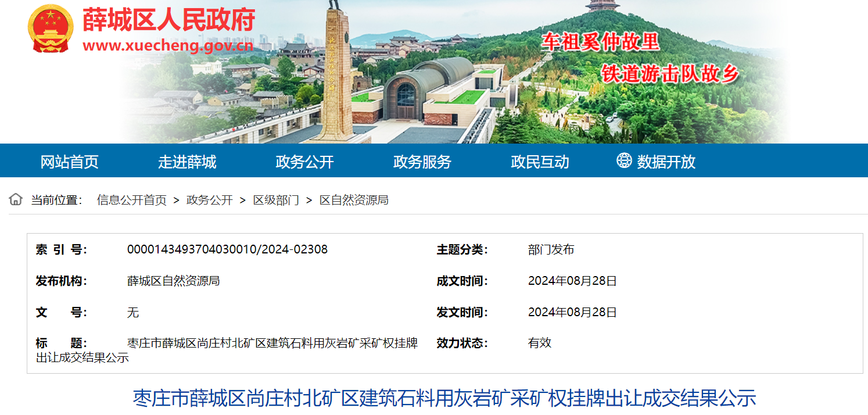
Task: Click the 数据开放 navigation label
Action: [666, 162]
